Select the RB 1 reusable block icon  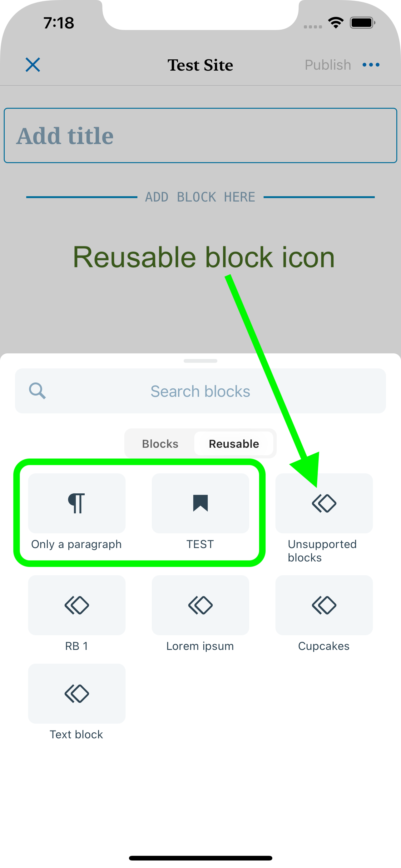point(77,605)
